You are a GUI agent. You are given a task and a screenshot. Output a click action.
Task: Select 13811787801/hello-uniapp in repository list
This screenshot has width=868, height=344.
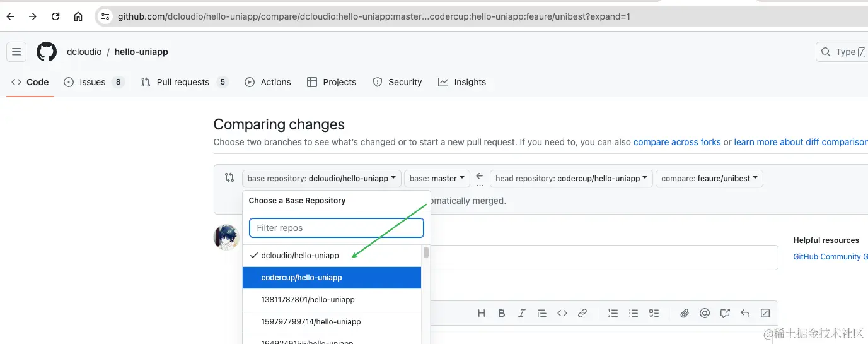pyautogui.click(x=332, y=300)
